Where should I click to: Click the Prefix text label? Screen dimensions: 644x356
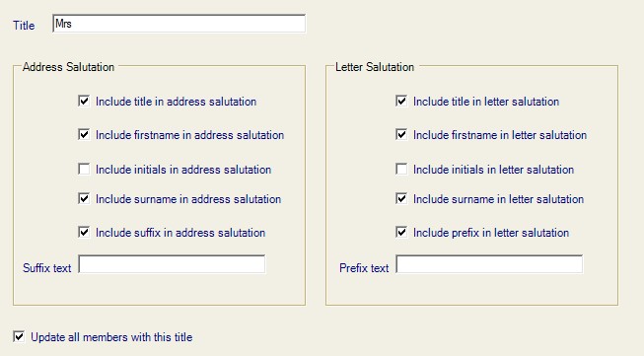click(x=364, y=268)
